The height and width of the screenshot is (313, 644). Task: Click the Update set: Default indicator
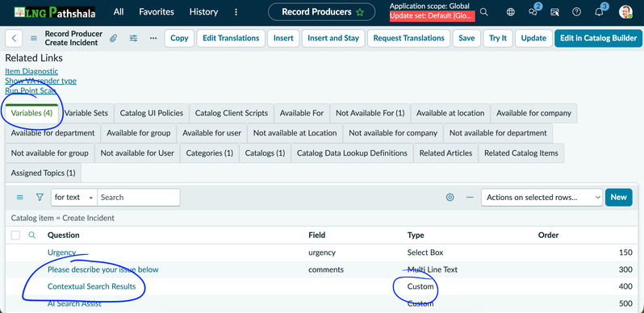click(x=432, y=16)
